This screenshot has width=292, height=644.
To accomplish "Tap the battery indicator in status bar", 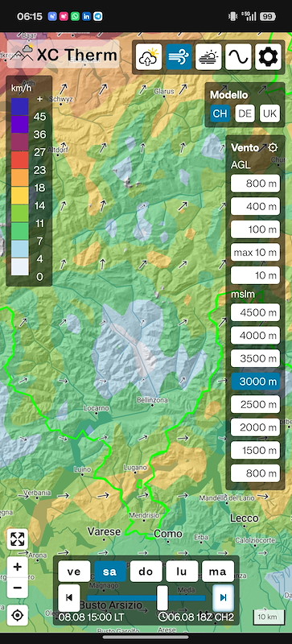I will [x=268, y=16].
